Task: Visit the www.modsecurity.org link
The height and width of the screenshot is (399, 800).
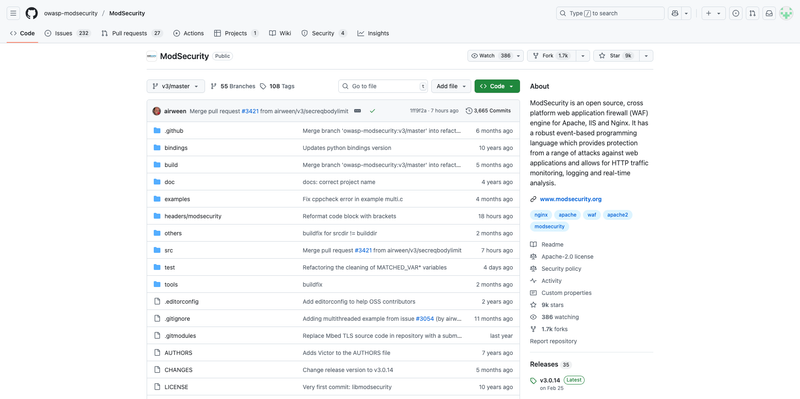Action: coord(570,199)
